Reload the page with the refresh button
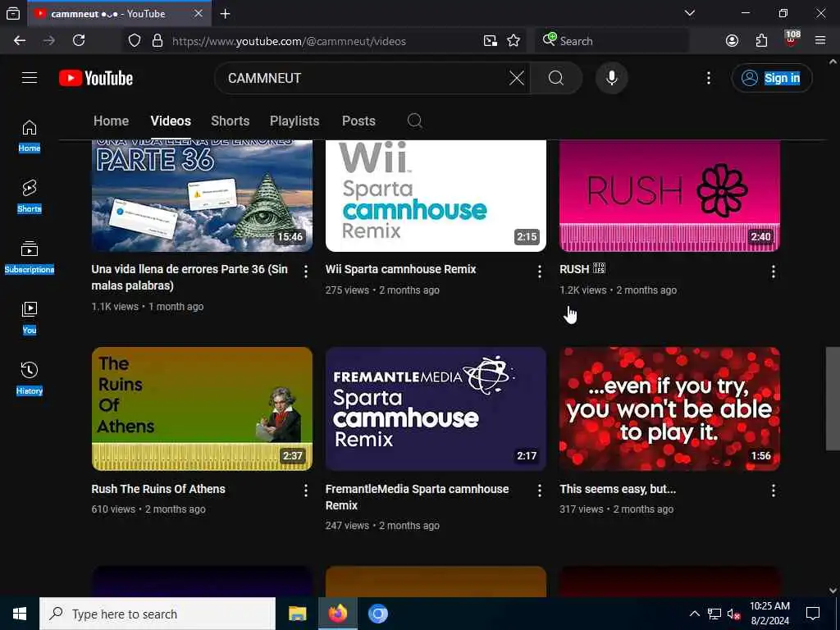840x630 pixels. point(79,41)
